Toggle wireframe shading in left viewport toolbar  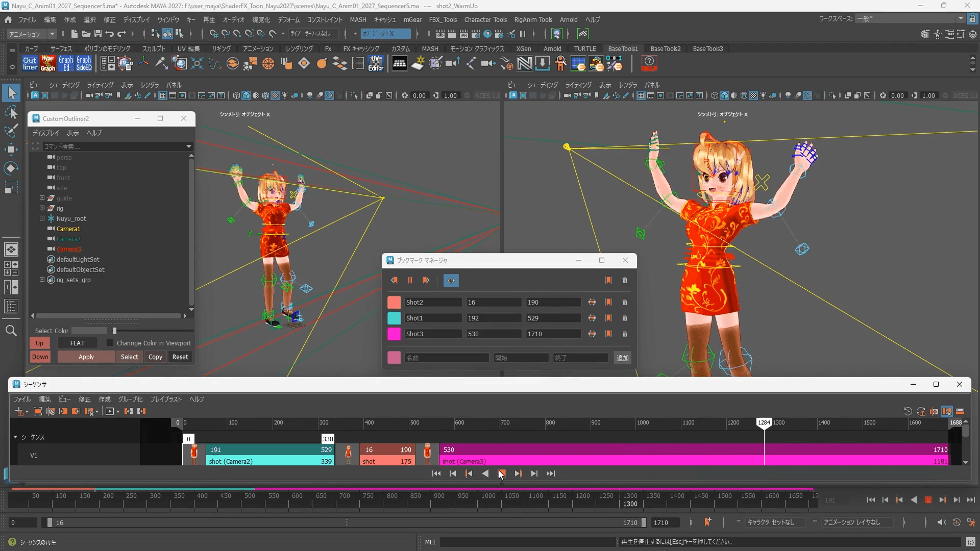(236, 95)
